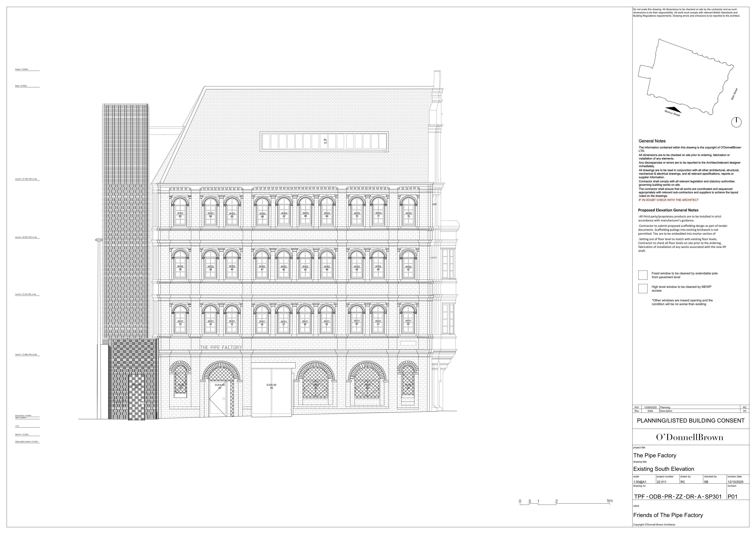Click the rooflight label RL 01

(325, 141)
